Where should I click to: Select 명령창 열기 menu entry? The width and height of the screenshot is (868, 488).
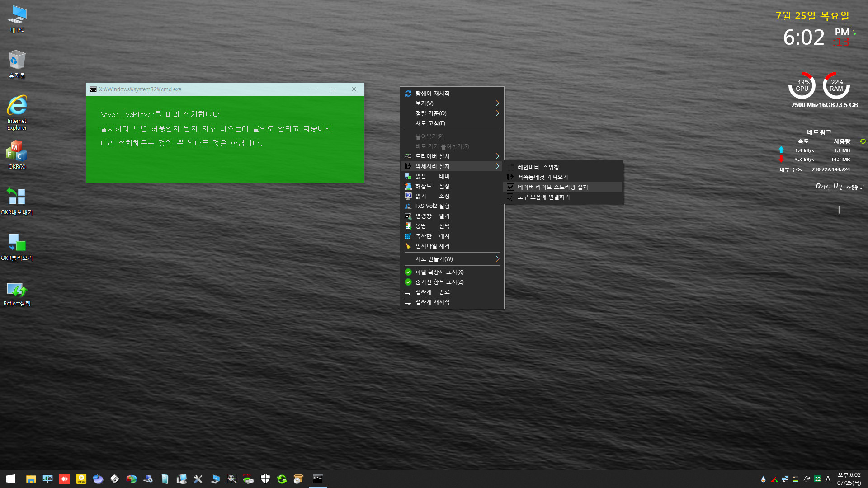(x=452, y=216)
